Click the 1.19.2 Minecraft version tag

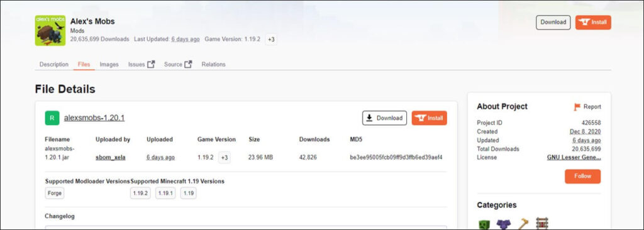click(x=140, y=193)
